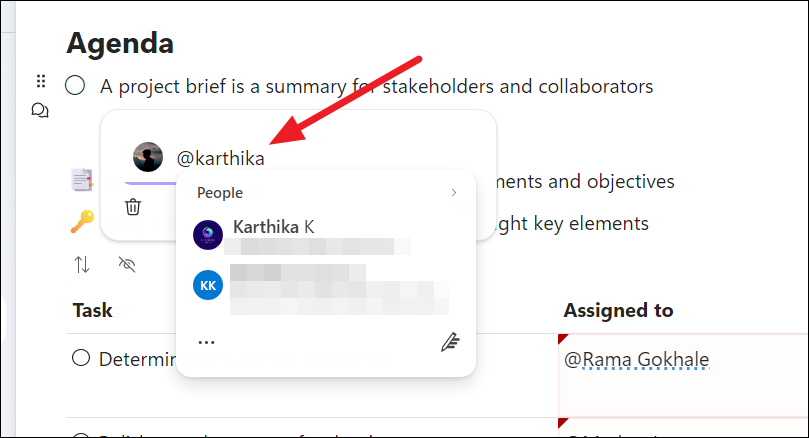Click the sort arrows icon

[x=82, y=265]
